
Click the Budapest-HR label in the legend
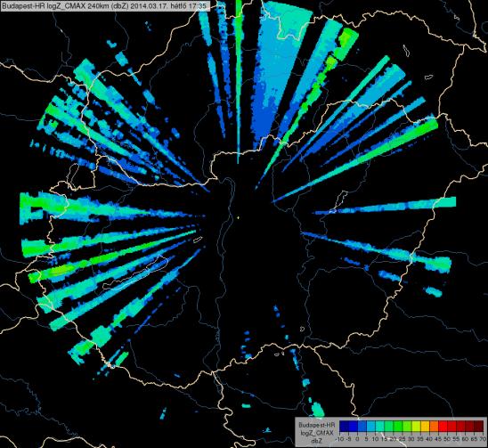click(317, 425)
